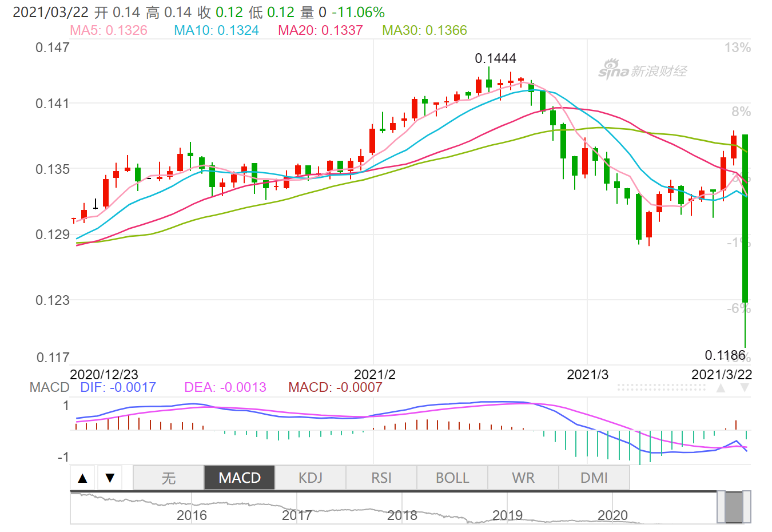Click the DIF: -0.0017 readout
Image resolution: width=772 pixels, height=532 pixels.
click(x=118, y=387)
